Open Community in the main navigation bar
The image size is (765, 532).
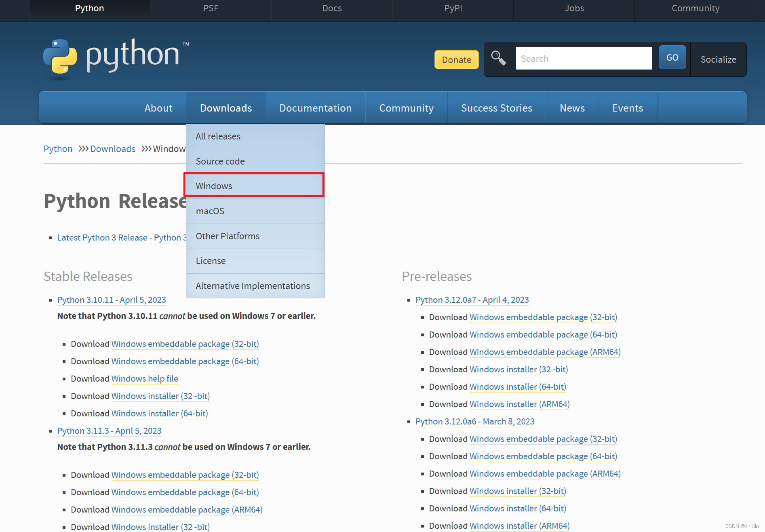point(407,108)
